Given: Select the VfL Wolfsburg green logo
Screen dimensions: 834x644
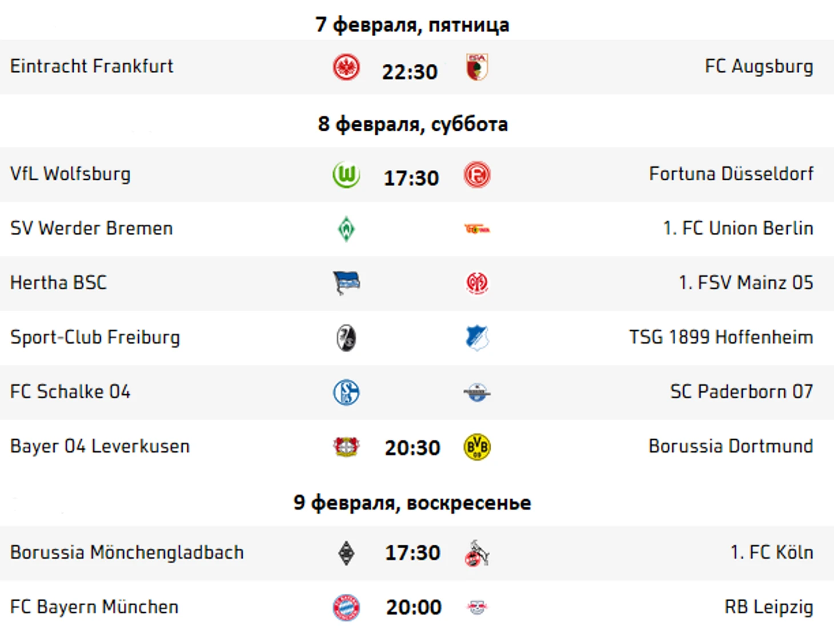Looking at the screenshot, I should pyautogui.click(x=346, y=175).
